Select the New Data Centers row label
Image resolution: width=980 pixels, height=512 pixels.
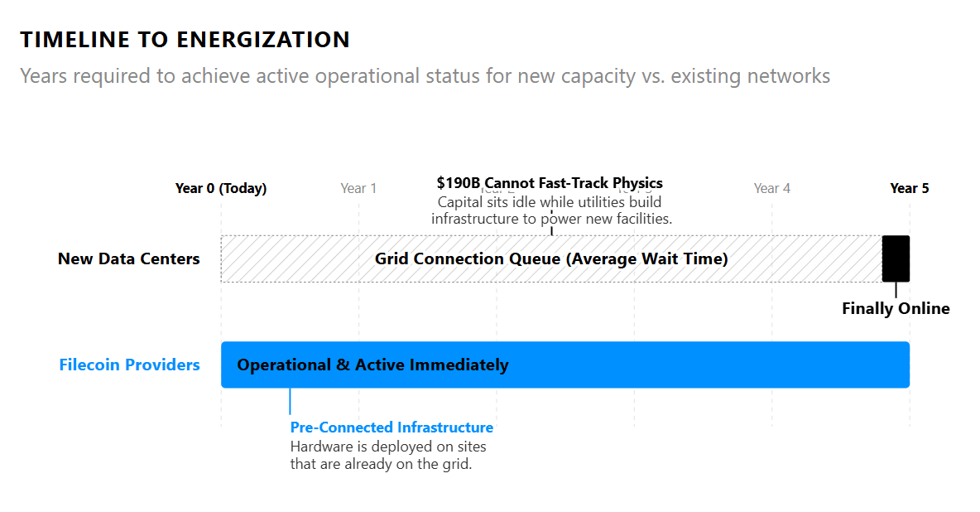pyautogui.click(x=129, y=258)
